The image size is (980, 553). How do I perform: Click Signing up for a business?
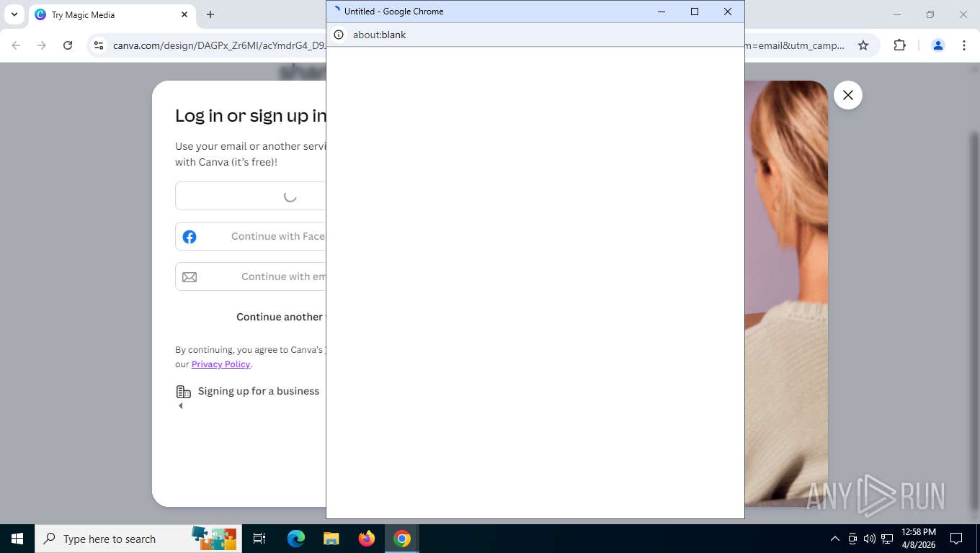tap(259, 391)
